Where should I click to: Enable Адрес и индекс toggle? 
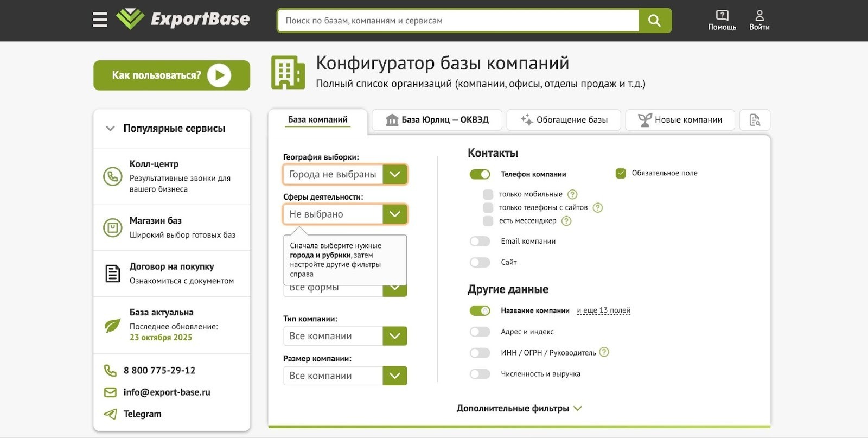(x=480, y=332)
